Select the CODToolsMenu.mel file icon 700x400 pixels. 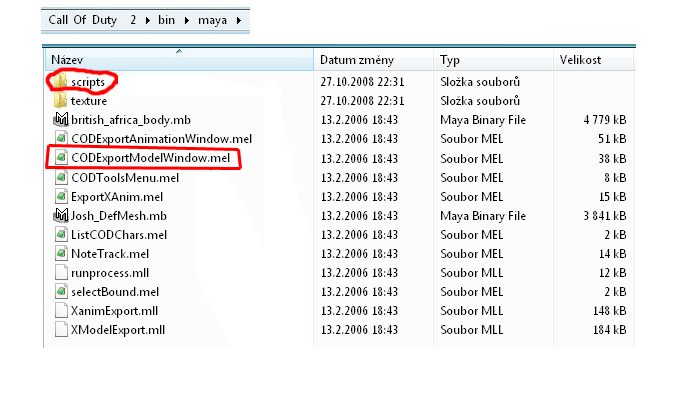click(x=61, y=177)
